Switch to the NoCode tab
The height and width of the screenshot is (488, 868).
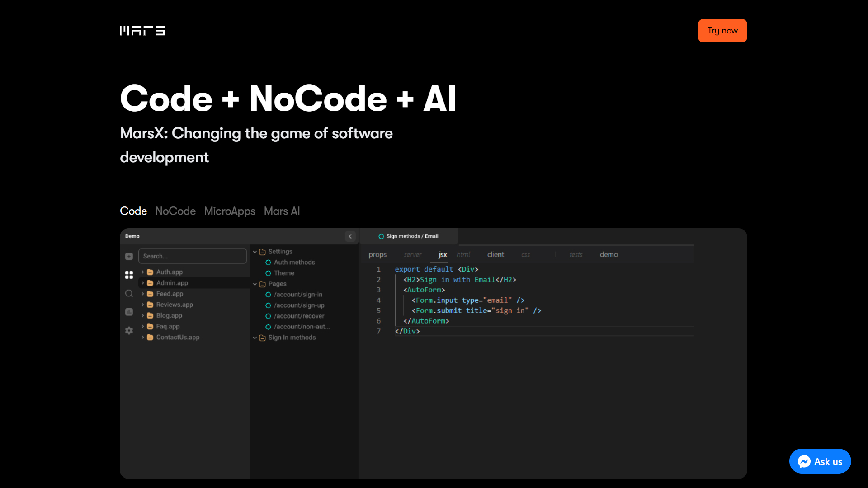[175, 211]
